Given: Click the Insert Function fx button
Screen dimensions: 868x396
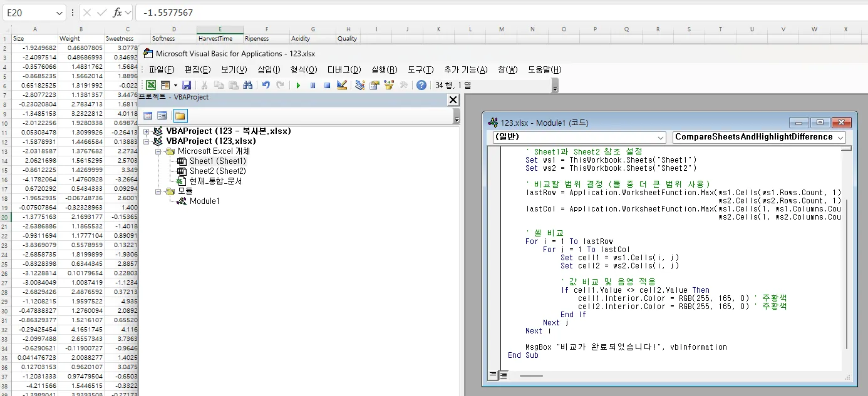Looking at the screenshot, I should [x=117, y=13].
